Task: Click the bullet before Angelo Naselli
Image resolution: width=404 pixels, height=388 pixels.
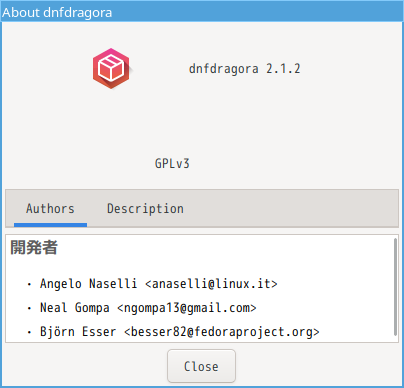Action: point(29,284)
